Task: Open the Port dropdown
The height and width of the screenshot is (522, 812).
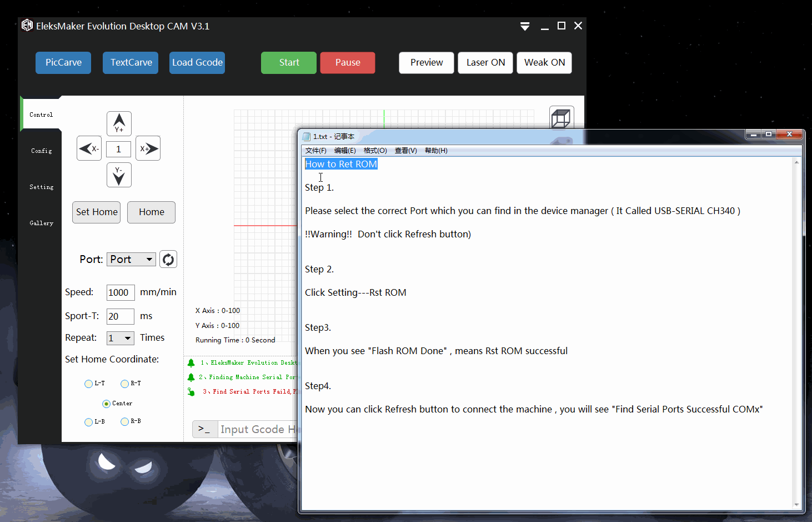Action: pos(132,259)
